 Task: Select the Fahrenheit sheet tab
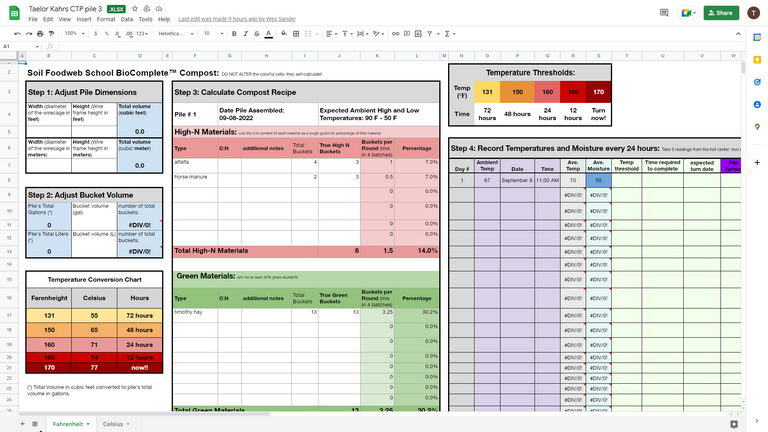coord(71,424)
